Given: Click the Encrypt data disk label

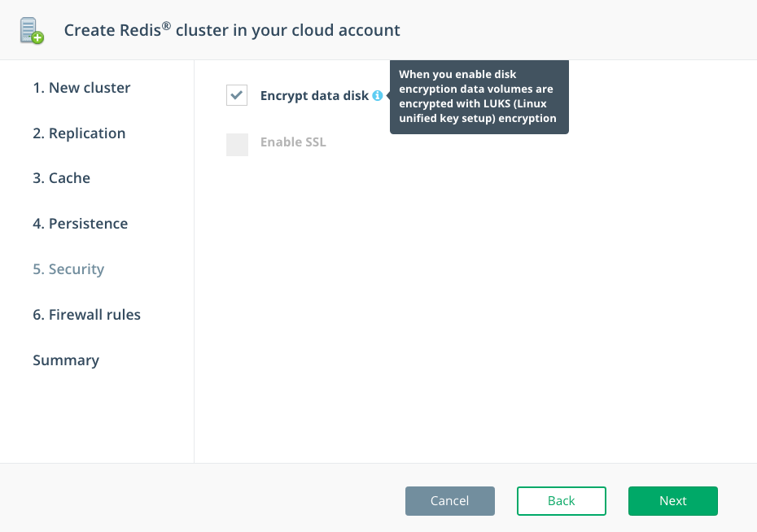Looking at the screenshot, I should (314, 96).
